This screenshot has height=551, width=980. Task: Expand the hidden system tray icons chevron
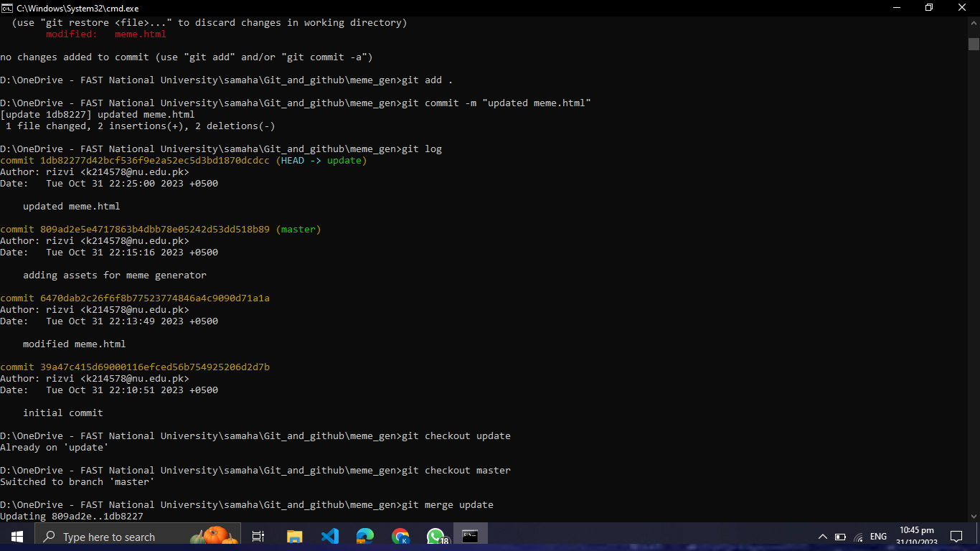click(823, 536)
